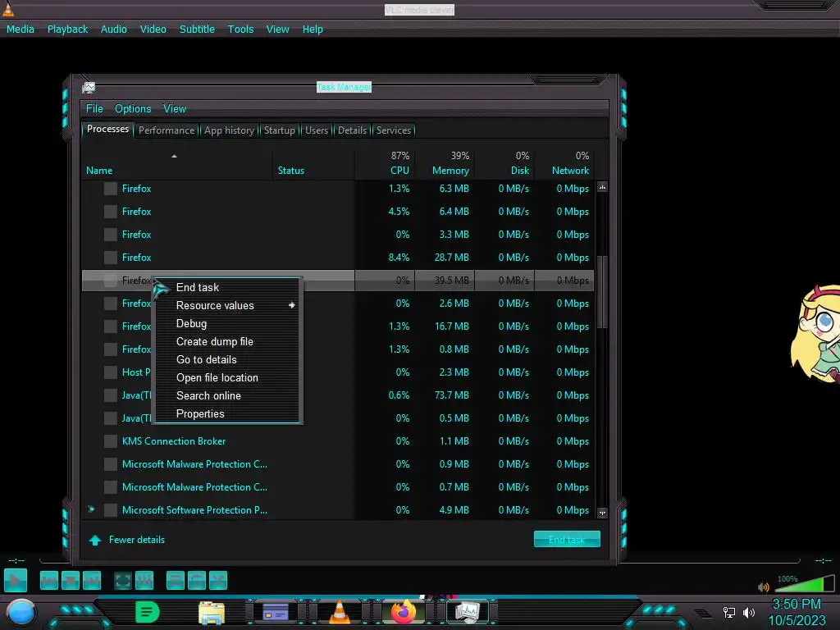Switch to Firefox via taskbar icon
Viewport: 840px width, 630px height.
click(x=404, y=611)
